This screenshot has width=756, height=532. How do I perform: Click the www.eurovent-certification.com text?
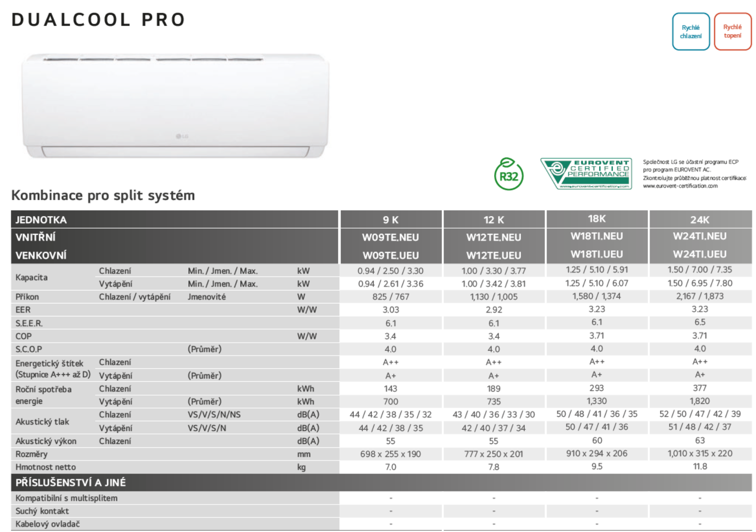(680, 186)
